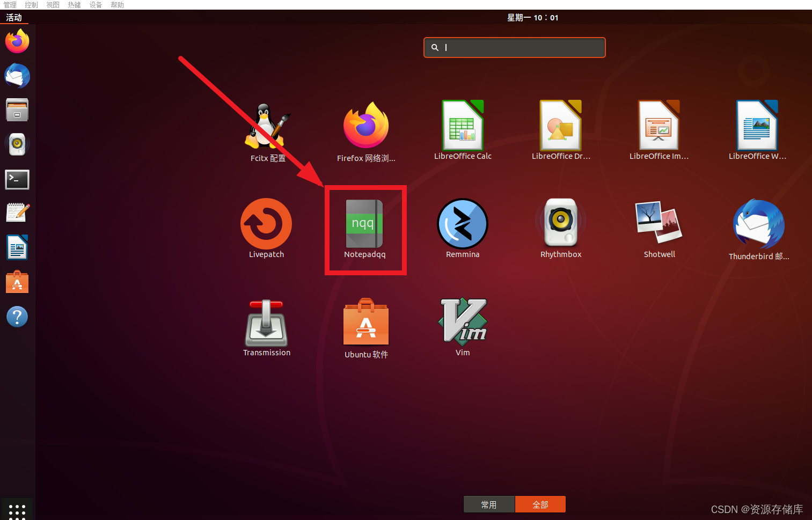
Task: Open Firefox from the dock
Action: pyautogui.click(x=17, y=41)
